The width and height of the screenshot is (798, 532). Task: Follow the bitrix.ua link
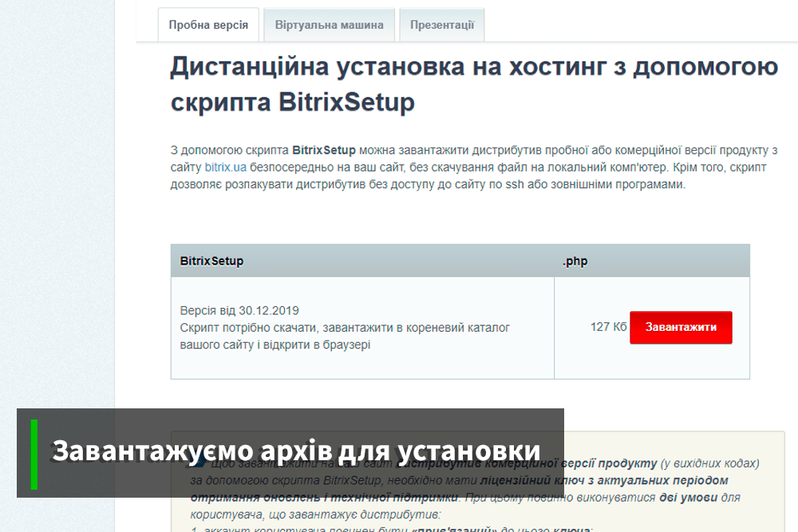[226, 167]
